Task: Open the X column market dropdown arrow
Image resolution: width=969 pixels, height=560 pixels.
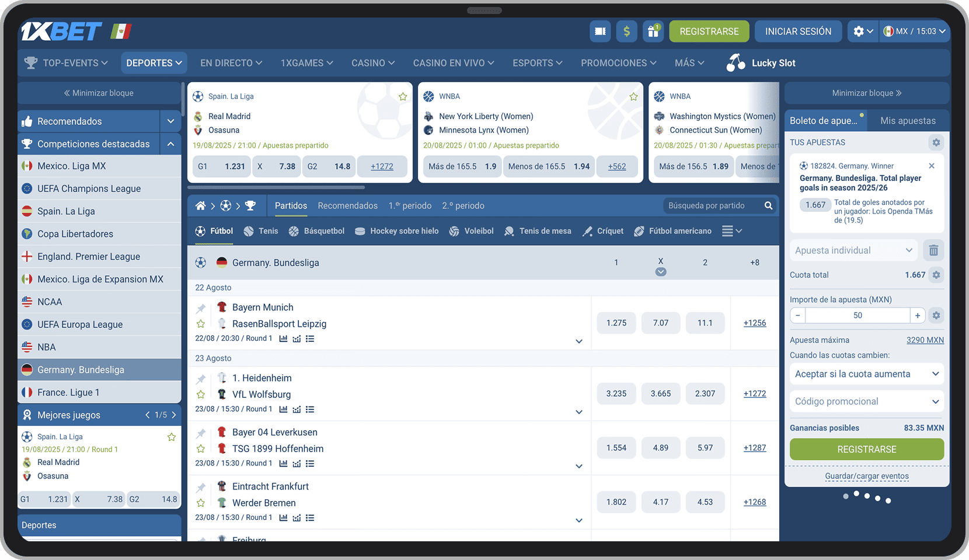Action: pos(661,272)
